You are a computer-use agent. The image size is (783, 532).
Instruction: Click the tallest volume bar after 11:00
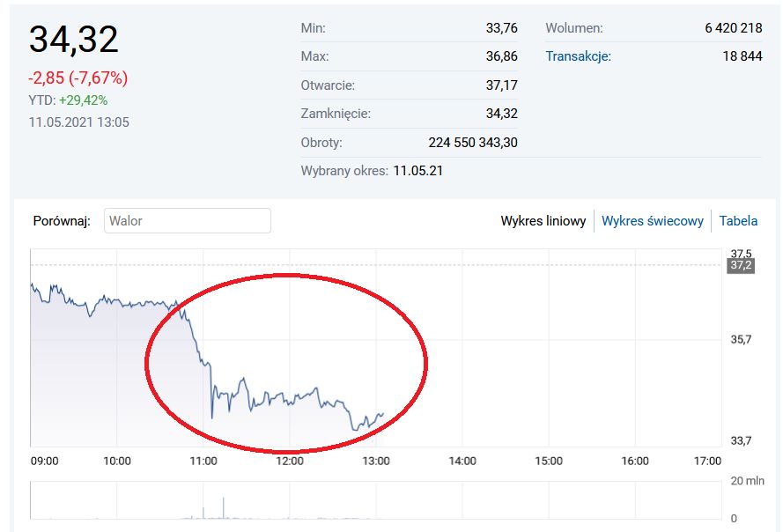coord(223,508)
